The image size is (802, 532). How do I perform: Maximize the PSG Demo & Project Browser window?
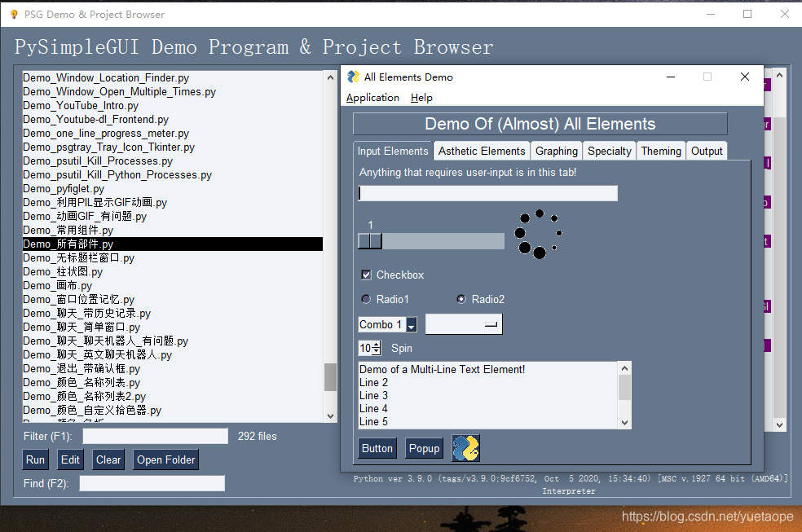pyautogui.click(x=747, y=15)
